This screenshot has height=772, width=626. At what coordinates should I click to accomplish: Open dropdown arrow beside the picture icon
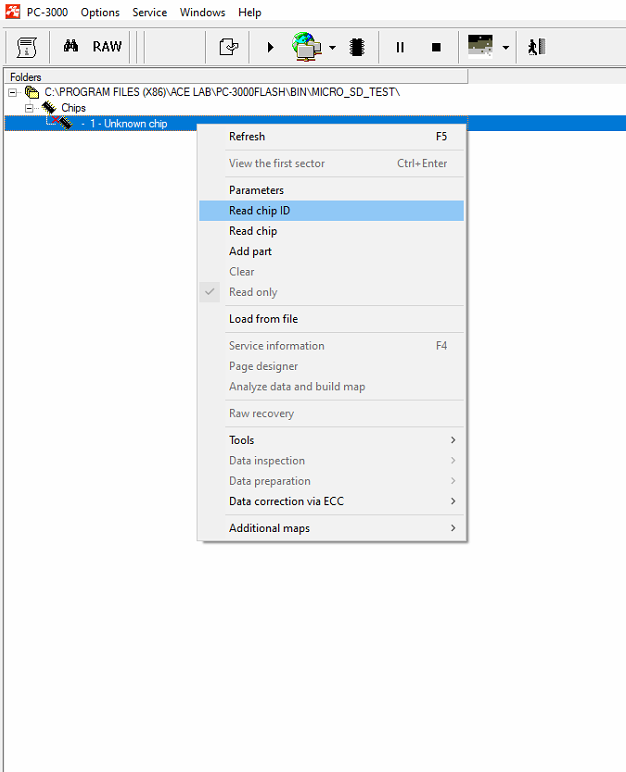[x=506, y=47]
